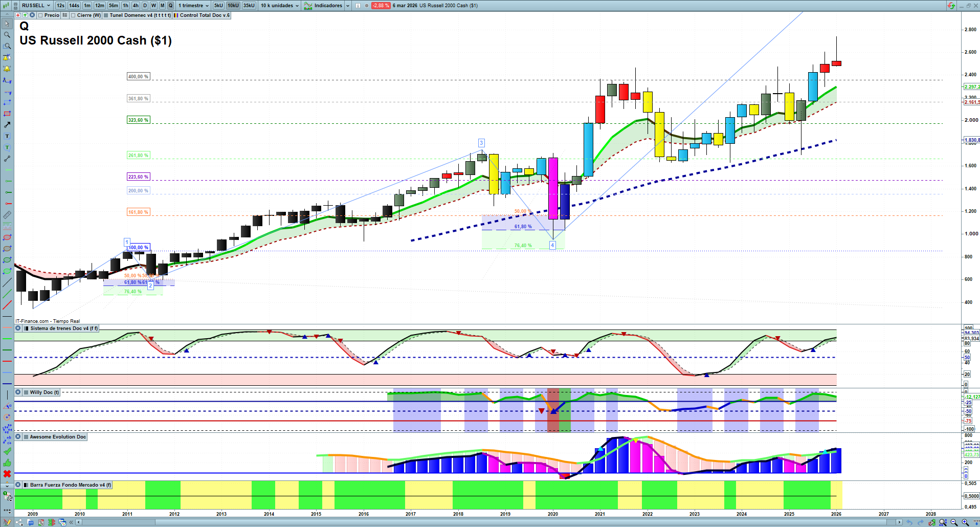Screen dimensions: 980x527
Task: Click the blue X close icon beside Precio
Action: coord(32,15)
